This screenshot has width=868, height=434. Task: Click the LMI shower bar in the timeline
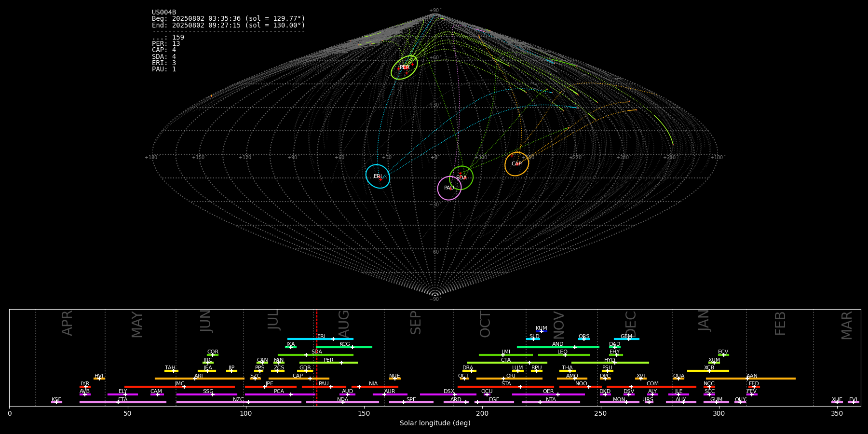pyautogui.click(x=506, y=355)
